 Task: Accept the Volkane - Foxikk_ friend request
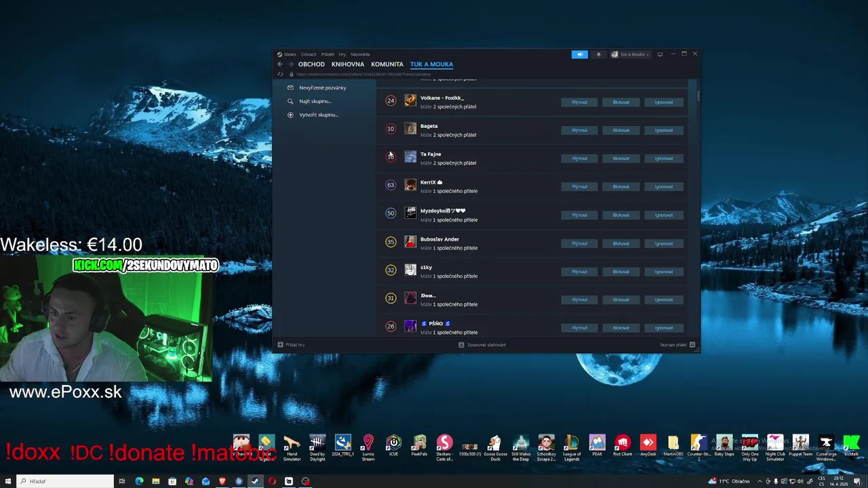(x=579, y=102)
